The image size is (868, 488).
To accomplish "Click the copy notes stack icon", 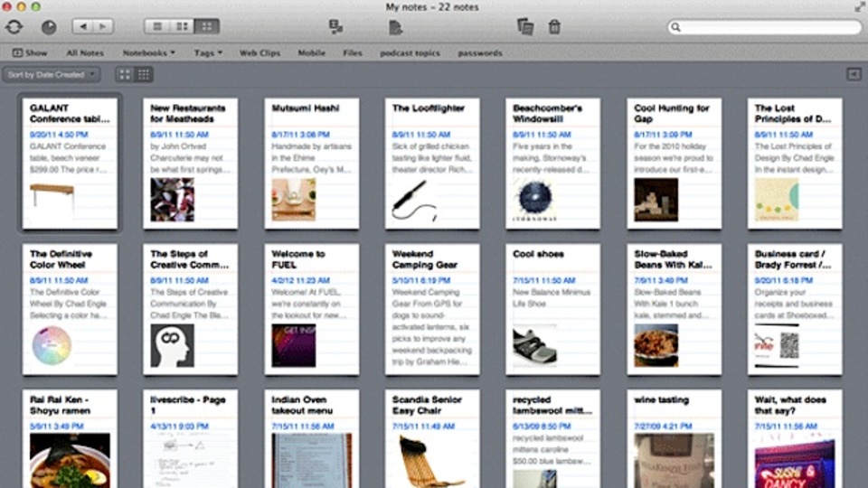I will click(x=524, y=26).
